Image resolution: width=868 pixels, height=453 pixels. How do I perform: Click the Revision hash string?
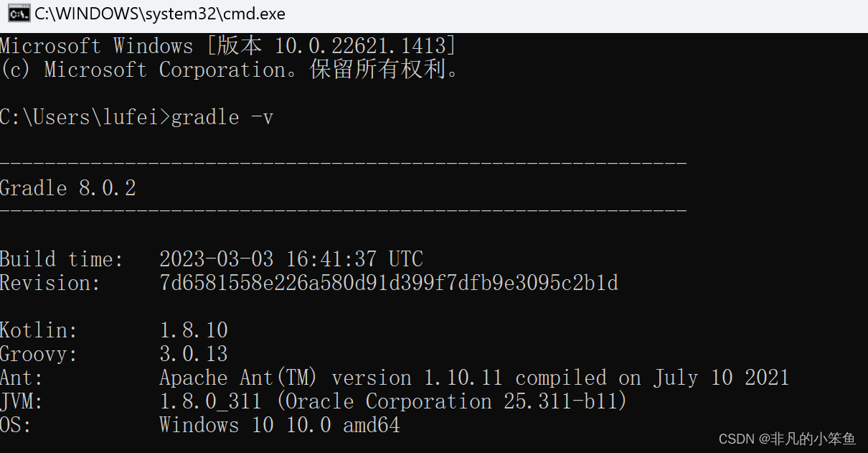point(388,283)
